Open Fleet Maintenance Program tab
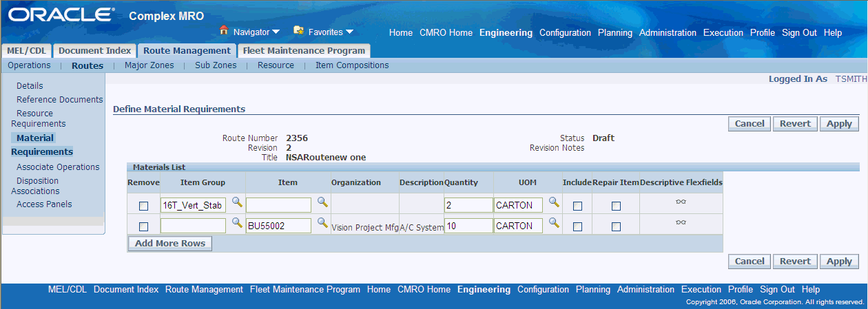This screenshot has width=868, height=309. pyautogui.click(x=304, y=51)
